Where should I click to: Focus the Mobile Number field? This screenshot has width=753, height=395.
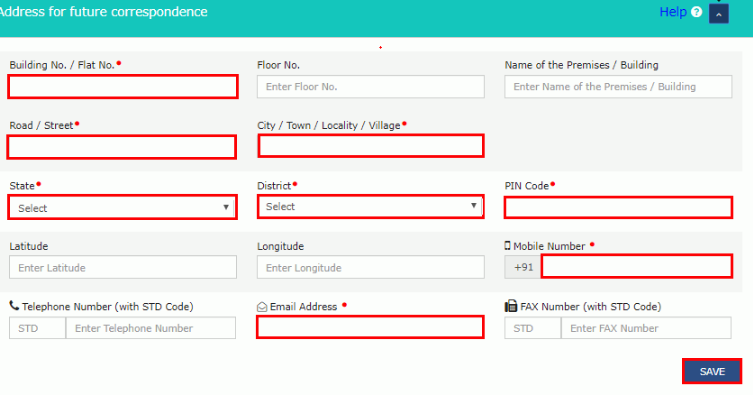point(637,266)
